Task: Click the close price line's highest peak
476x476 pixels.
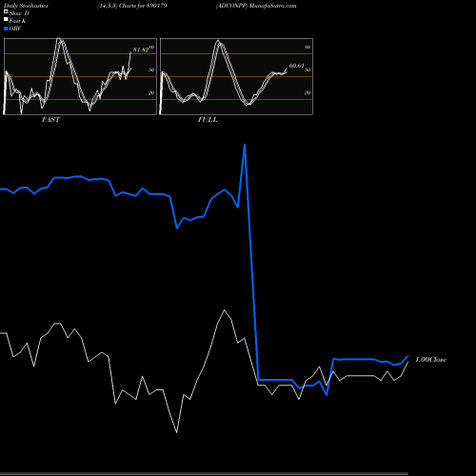Action: 225,310
